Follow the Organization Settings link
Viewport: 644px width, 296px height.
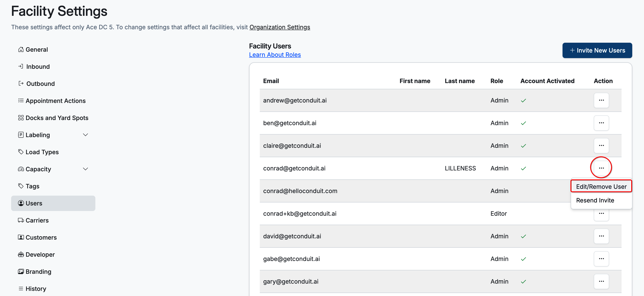280,27
